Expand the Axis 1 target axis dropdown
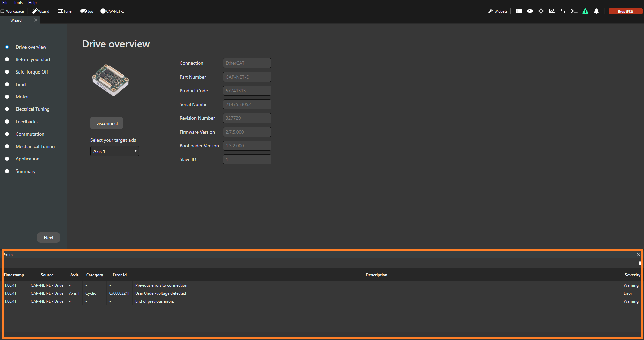 coord(114,151)
